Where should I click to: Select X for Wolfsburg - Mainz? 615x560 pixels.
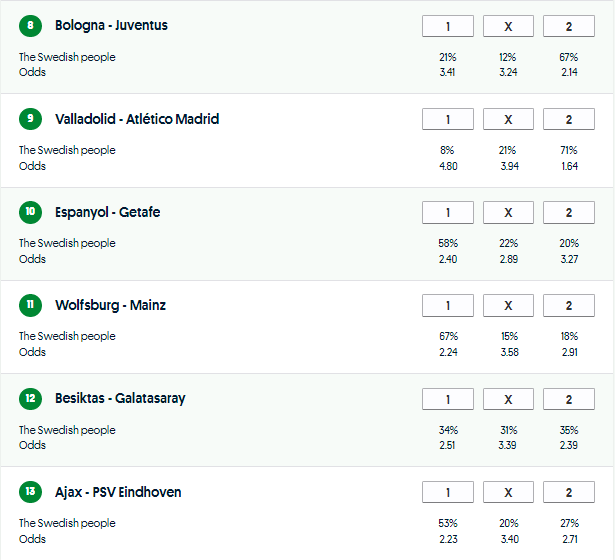click(x=508, y=306)
